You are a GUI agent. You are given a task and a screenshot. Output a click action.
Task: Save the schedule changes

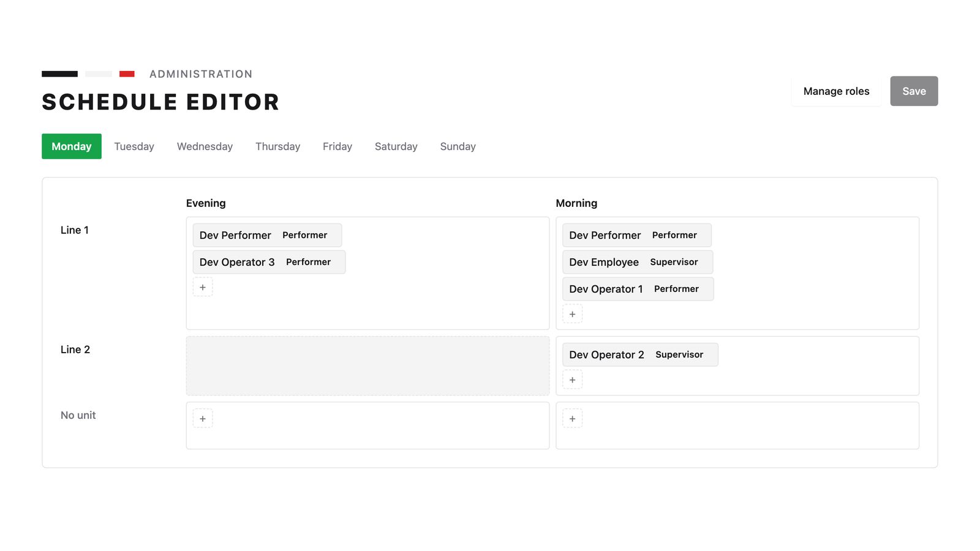click(914, 91)
